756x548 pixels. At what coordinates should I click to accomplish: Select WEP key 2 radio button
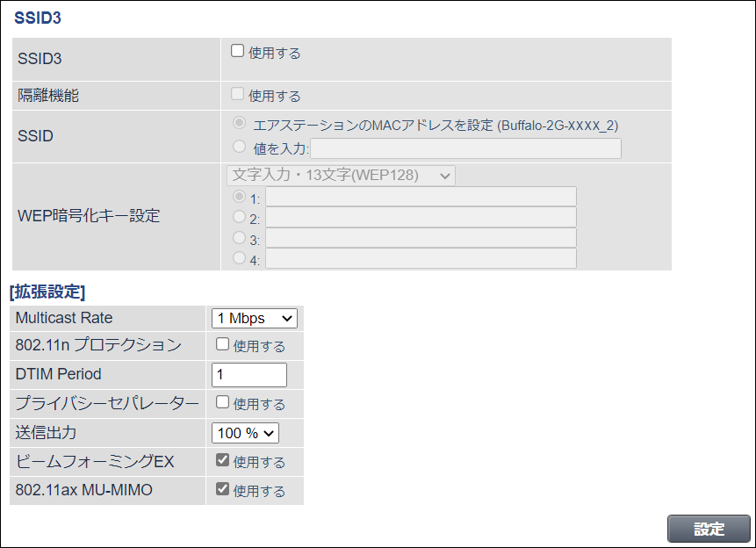[x=239, y=217]
